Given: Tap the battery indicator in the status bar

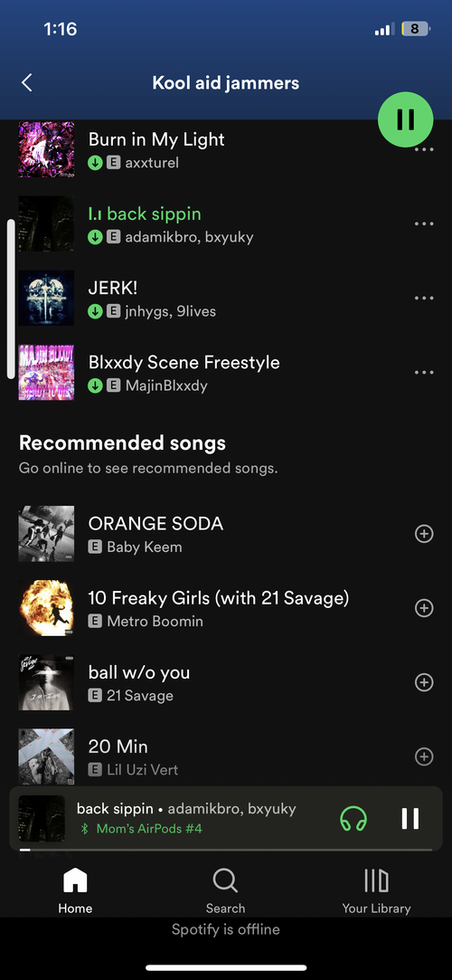Looking at the screenshot, I should (415, 29).
